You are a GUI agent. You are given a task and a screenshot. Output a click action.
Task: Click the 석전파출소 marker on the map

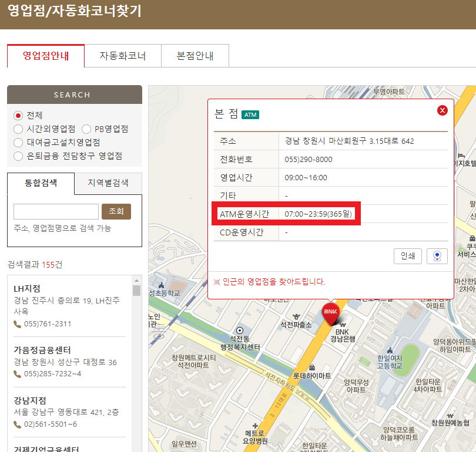(x=297, y=316)
